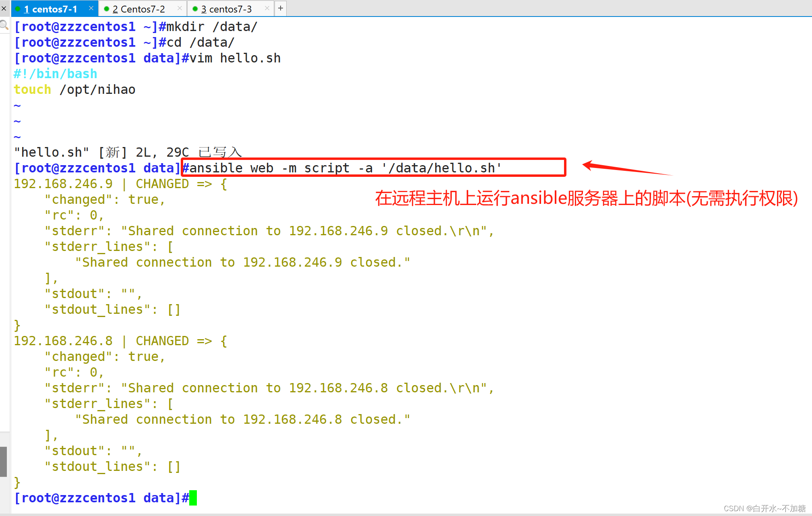Screen dimensions: 812x516
Task: Select the centos7-1 session tab
Action: coord(50,9)
